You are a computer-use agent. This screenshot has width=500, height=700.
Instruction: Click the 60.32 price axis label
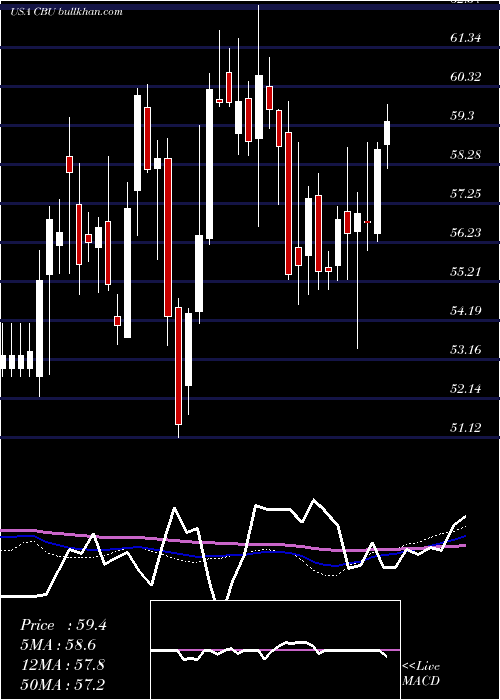466,76
